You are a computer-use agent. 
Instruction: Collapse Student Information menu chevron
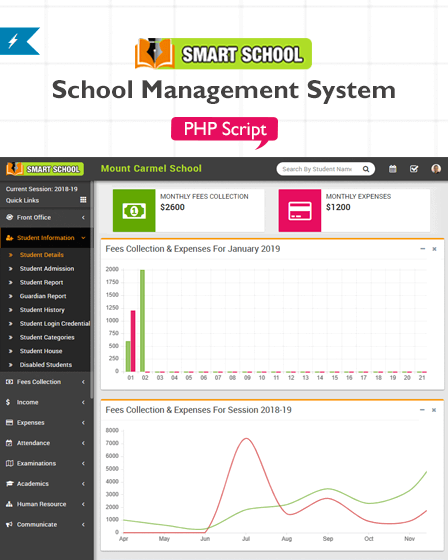click(83, 238)
